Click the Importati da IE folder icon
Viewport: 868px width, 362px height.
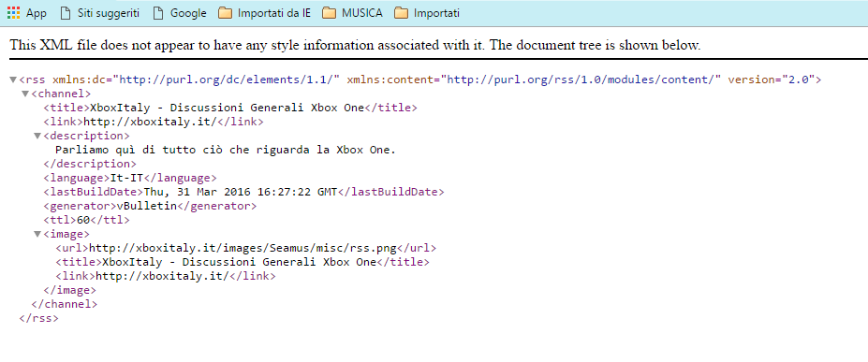(225, 13)
